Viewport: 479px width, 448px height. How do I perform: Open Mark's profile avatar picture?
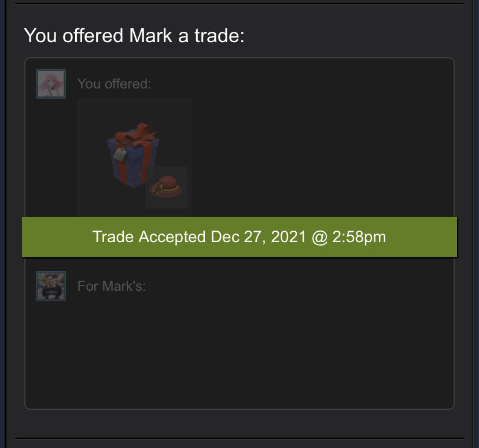51,286
